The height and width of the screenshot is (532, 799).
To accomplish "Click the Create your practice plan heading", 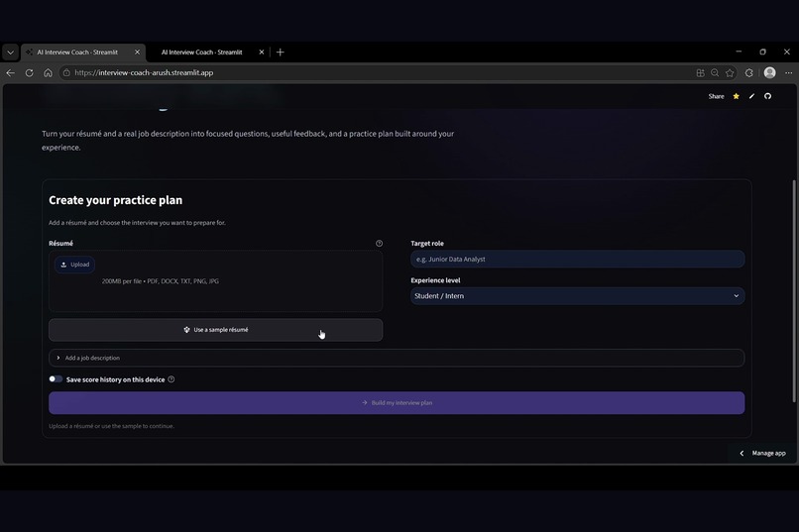I will (x=116, y=200).
